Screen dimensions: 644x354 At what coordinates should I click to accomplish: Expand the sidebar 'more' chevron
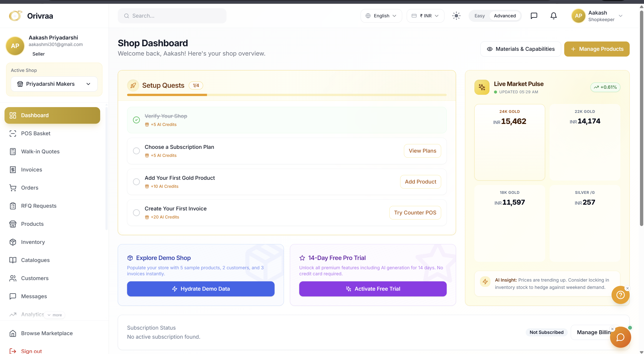tap(55, 315)
